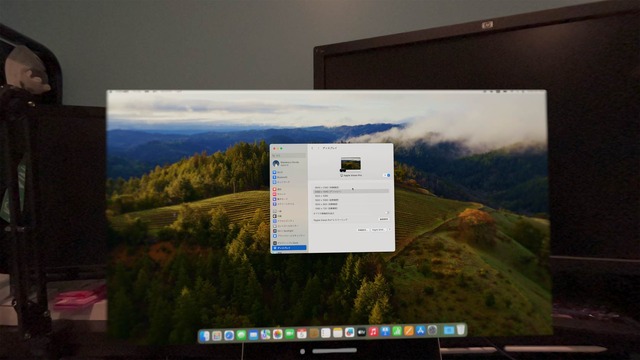
Task: Launch Freeform from the Dock
Action: click(350, 332)
